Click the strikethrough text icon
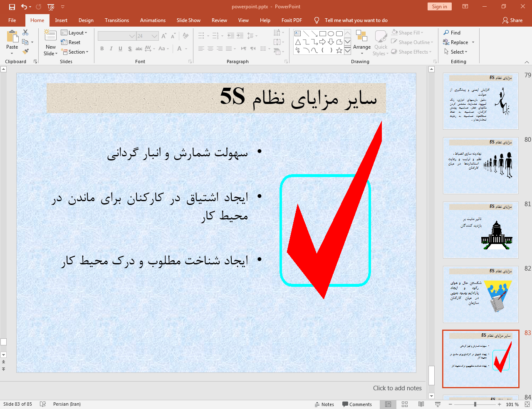Viewport: 532px width, 409px height. pos(139,49)
